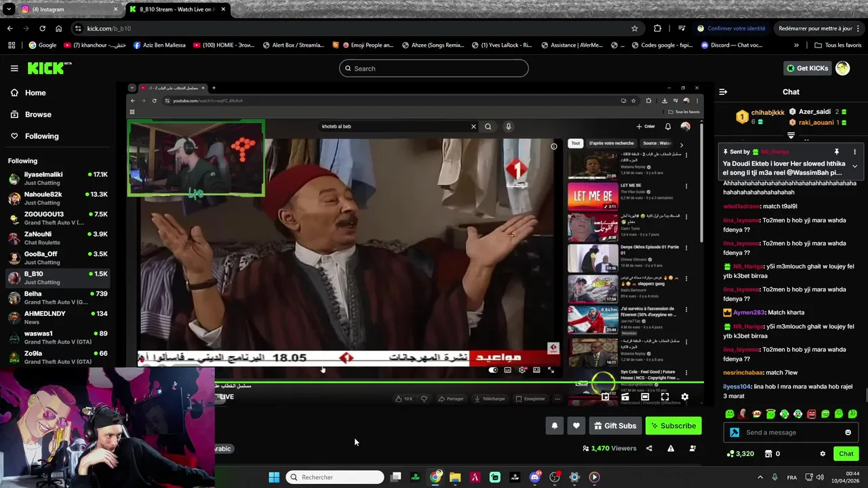Open pinned message three-dot options
Screen dimensions: 868x488
(854, 152)
